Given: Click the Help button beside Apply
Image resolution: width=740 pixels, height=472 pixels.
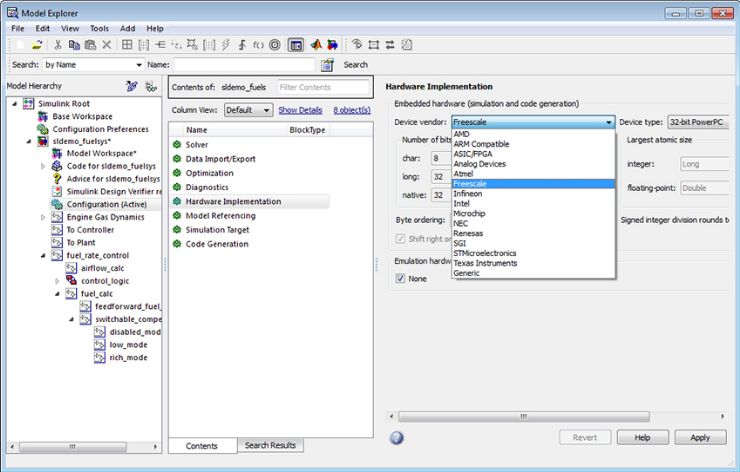Looking at the screenshot, I should pyautogui.click(x=642, y=438).
